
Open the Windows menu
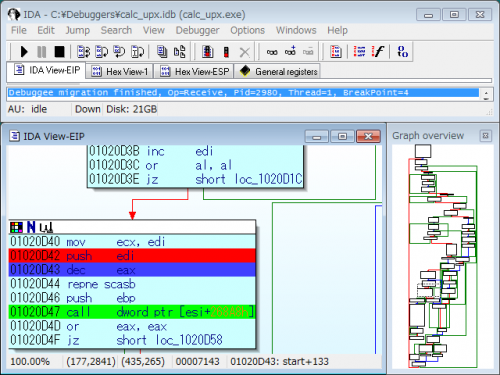[x=296, y=30]
